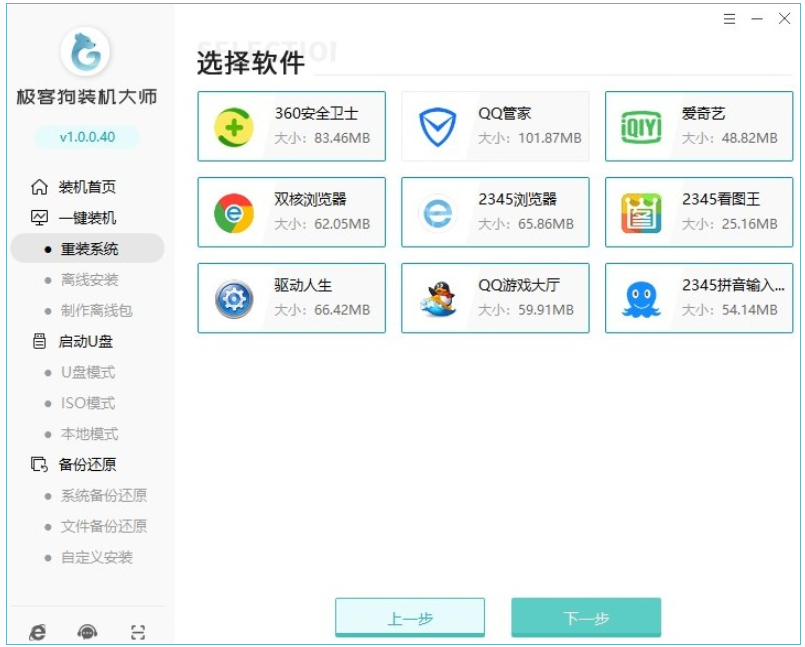Click the 2345浏览器 icon

point(437,213)
